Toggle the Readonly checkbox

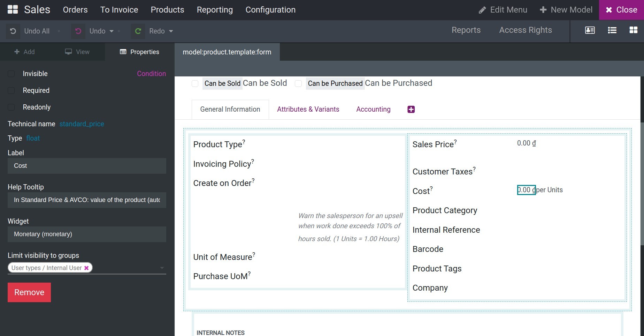tap(11, 107)
